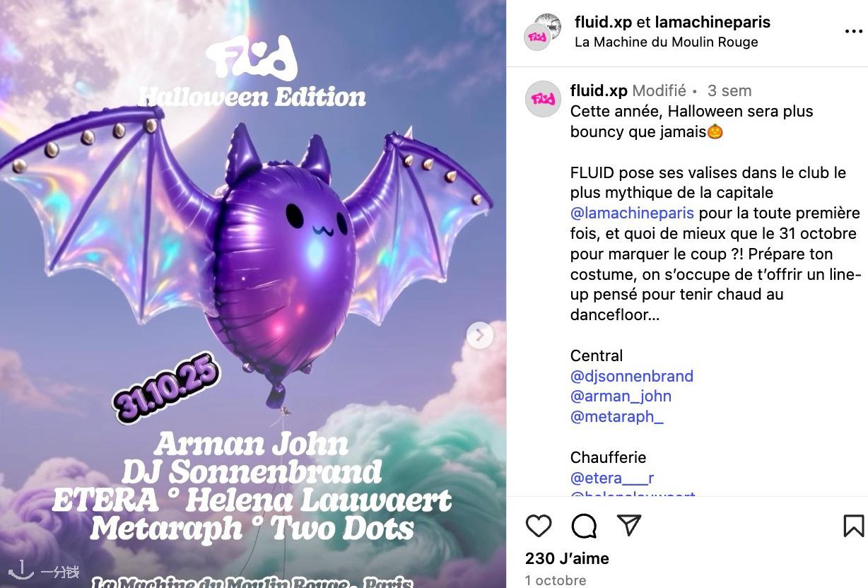Click the fluid.xp username above caption

click(599, 90)
